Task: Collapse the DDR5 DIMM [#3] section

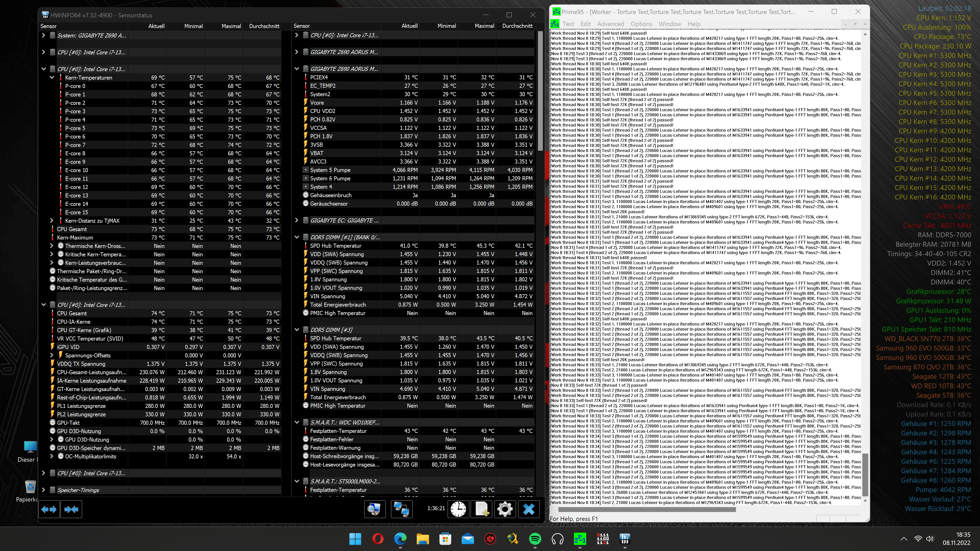Action: tap(297, 330)
